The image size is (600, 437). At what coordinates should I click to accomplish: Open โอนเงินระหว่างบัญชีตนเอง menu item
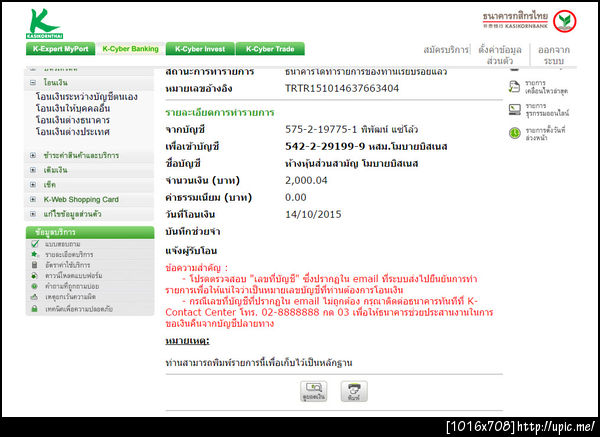click(86, 96)
